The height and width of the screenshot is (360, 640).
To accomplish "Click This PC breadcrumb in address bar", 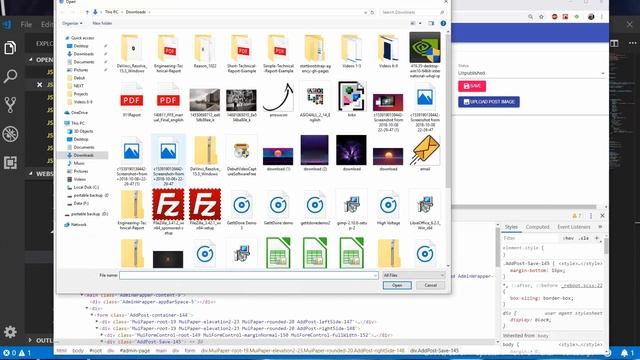I will [111, 12].
